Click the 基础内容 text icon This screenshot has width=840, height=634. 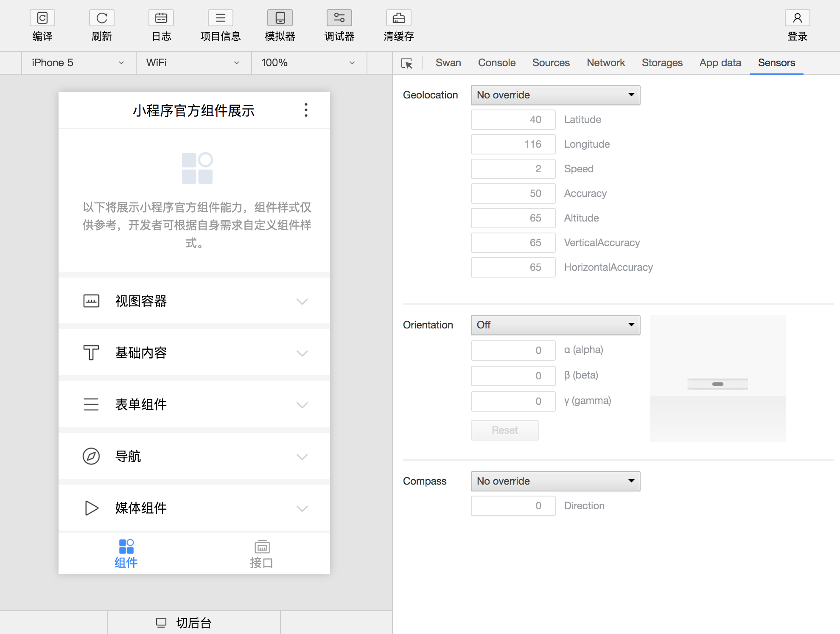[x=91, y=353]
